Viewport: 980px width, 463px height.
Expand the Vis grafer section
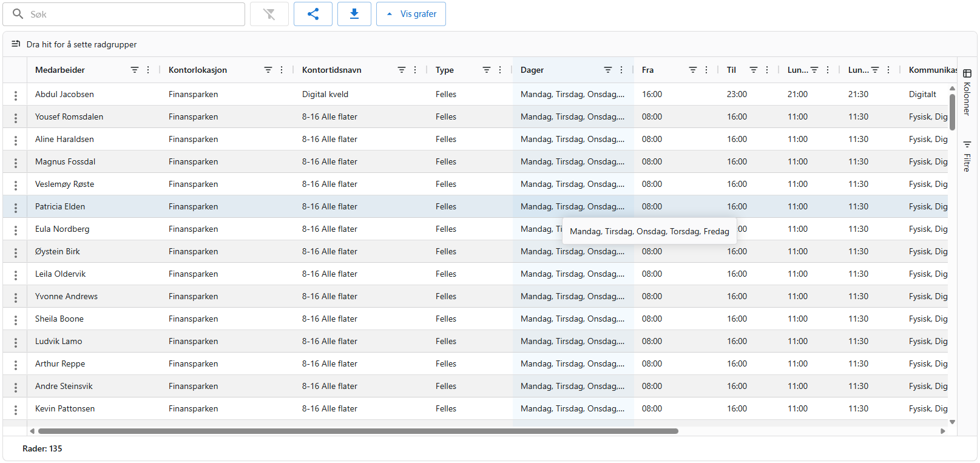(411, 14)
